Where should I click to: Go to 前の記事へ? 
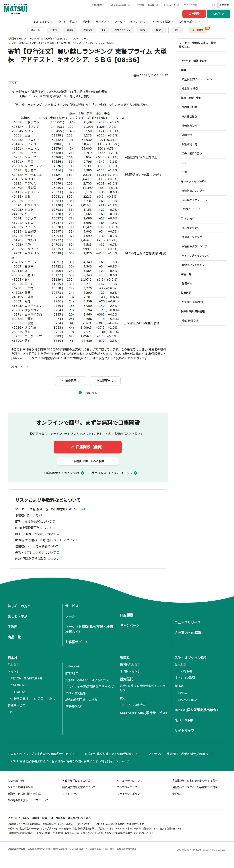tap(71, 381)
